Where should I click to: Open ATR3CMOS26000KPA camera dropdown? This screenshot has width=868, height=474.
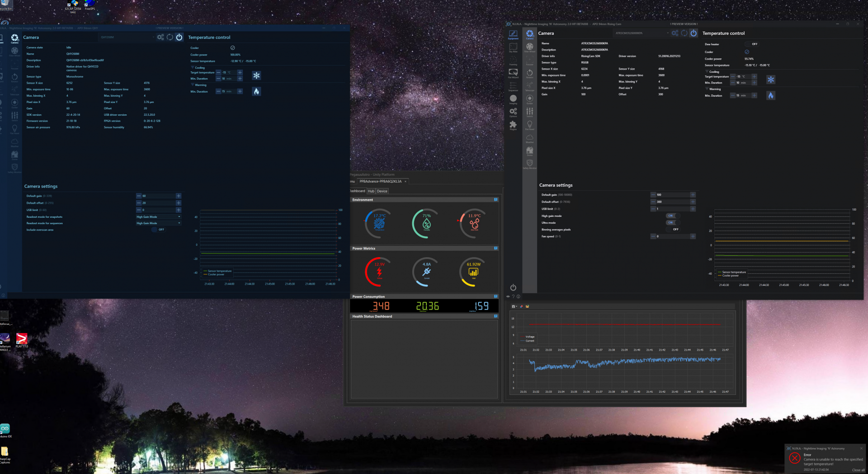tap(641, 33)
